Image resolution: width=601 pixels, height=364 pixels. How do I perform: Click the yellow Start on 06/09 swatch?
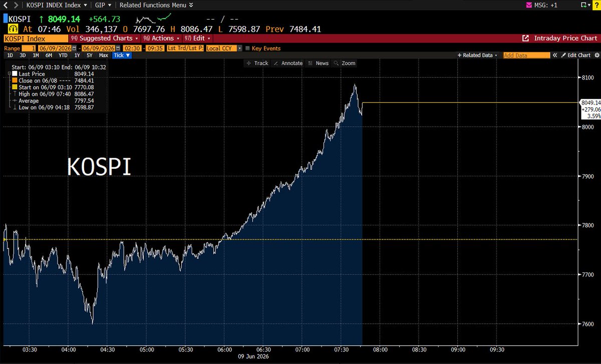14,87
